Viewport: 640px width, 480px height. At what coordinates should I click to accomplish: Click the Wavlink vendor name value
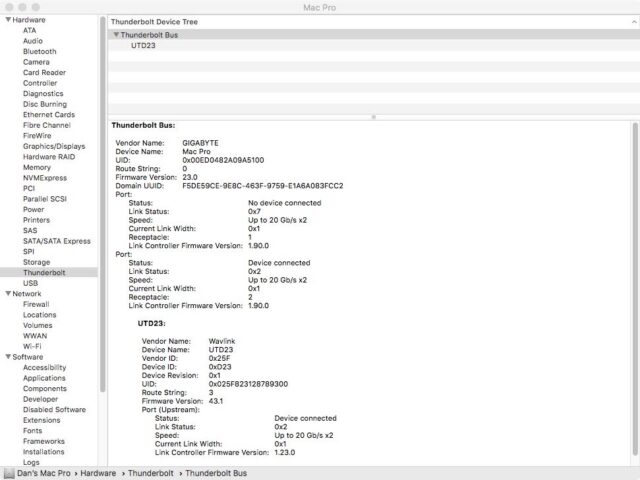point(222,341)
